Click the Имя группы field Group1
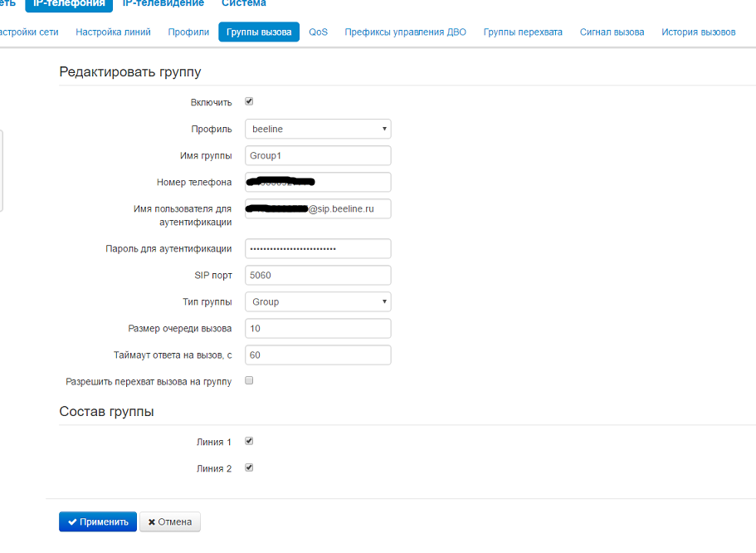Image resolution: width=756 pixels, height=553 pixels. (x=318, y=155)
